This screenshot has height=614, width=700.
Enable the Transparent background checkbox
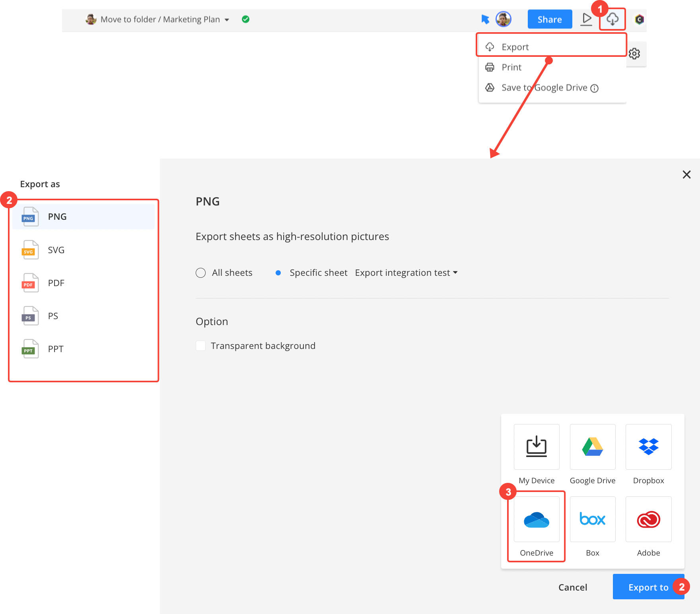coord(201,346)
